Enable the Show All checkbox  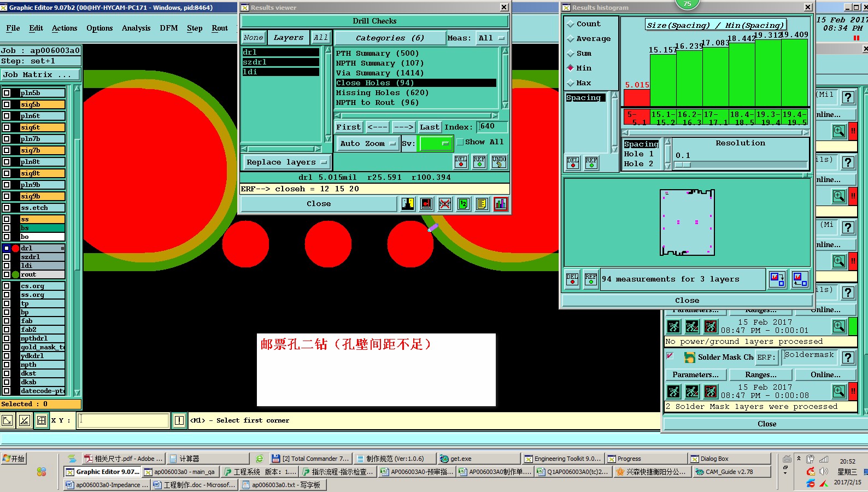point(460,142)
